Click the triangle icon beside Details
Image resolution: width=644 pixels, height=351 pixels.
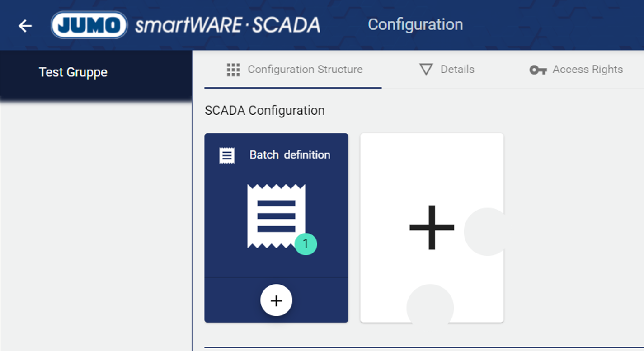pos(426,70)
